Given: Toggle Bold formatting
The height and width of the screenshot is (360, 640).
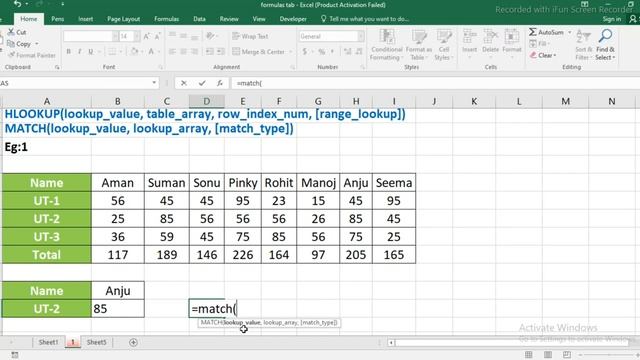Looking at the screenshot, I should coord(69,51).
